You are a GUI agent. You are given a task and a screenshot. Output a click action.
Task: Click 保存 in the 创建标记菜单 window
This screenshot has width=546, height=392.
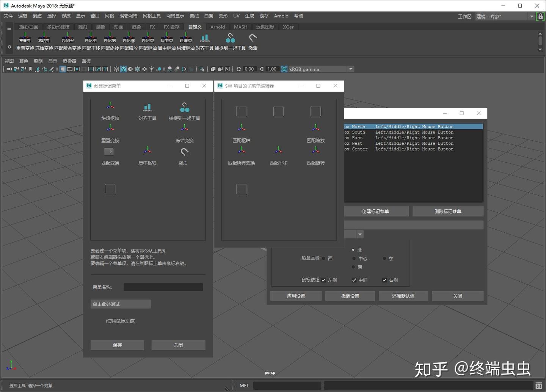click(x=117, y=345)
